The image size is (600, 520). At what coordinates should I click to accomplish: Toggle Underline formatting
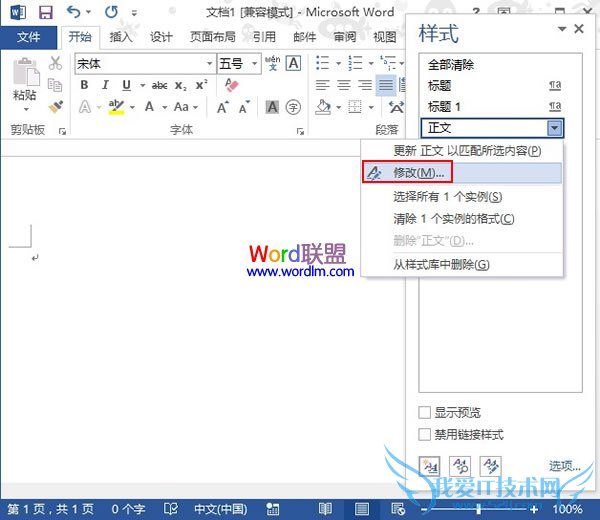pos(126,85)
